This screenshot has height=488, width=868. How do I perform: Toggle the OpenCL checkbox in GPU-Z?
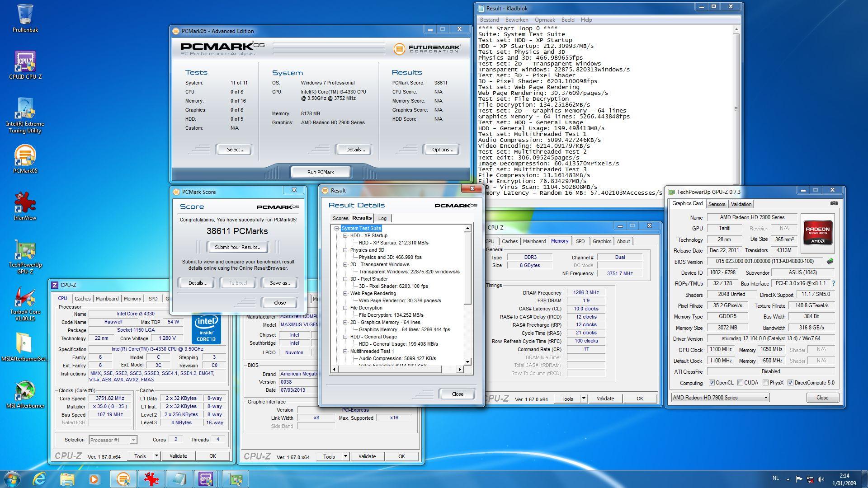tap(712, 383)
